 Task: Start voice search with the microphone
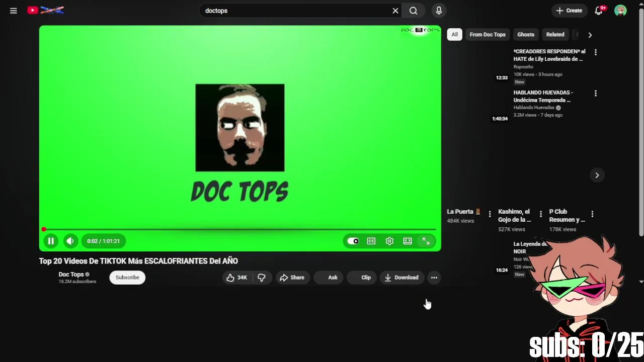point(439,11)
